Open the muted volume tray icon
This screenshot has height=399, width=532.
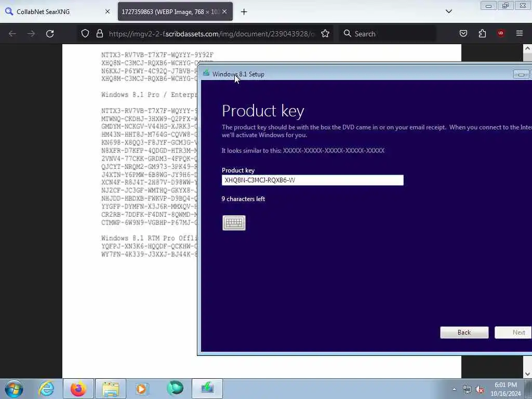tap(480, 390)
